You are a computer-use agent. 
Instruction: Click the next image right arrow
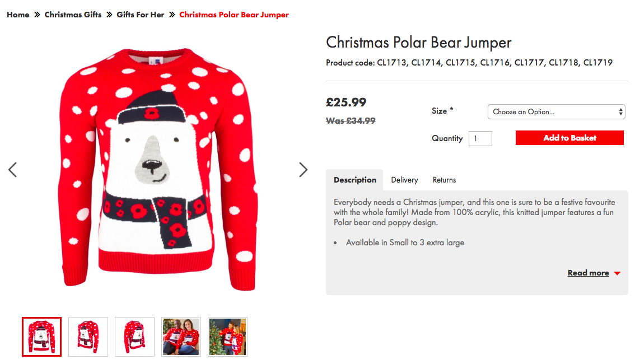click(x=303, y=170)
